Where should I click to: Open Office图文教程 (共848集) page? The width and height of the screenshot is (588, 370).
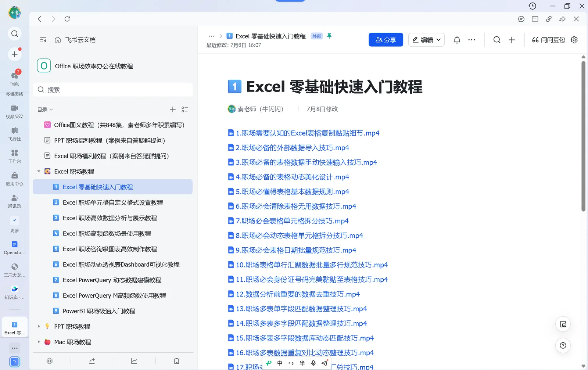pos(113,125)
